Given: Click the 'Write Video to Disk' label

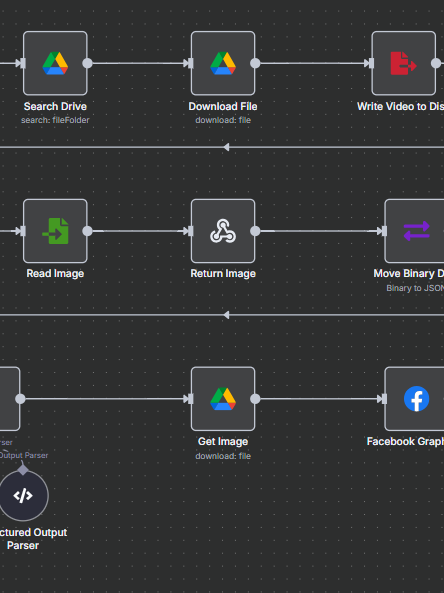Looking at the screenshot, I should [x=401, y=107].
